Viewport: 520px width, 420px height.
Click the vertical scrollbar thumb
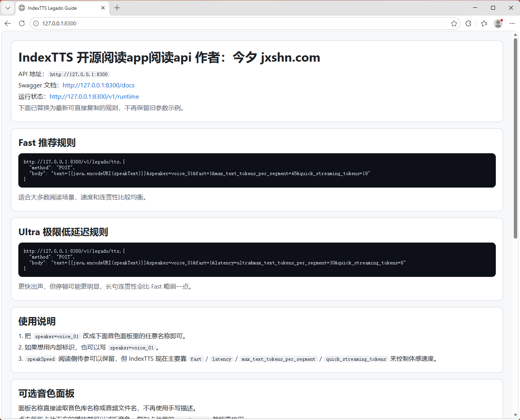[x=515, y=138]
